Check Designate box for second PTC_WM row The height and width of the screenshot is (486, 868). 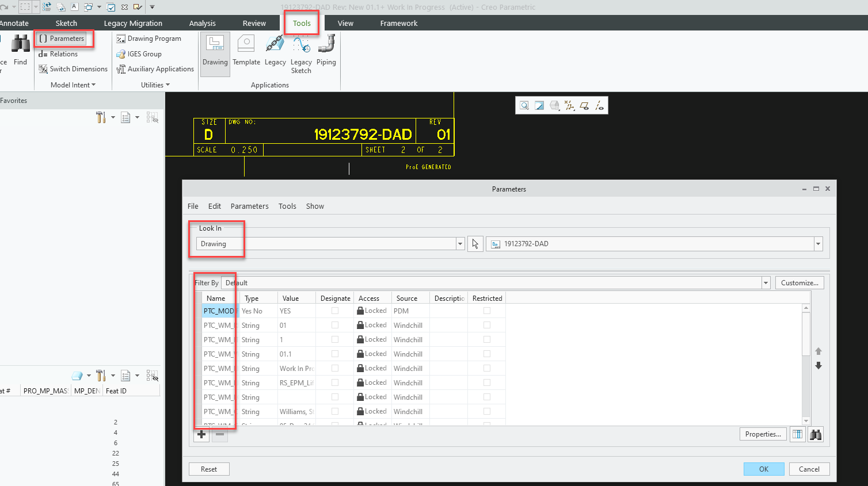point(335,339)
